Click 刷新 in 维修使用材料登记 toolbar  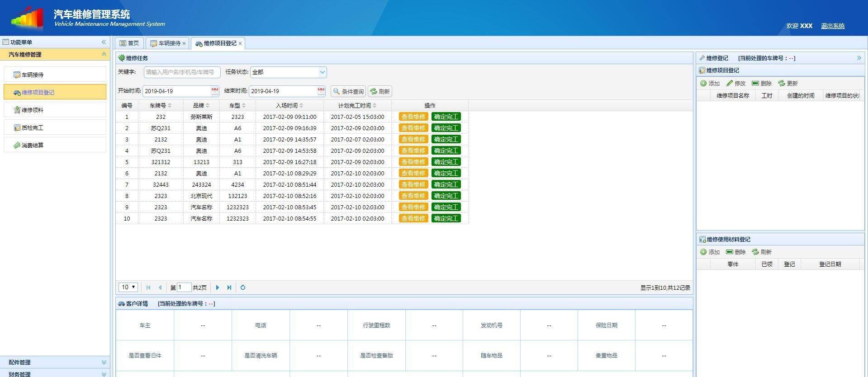tap(762, 252)
